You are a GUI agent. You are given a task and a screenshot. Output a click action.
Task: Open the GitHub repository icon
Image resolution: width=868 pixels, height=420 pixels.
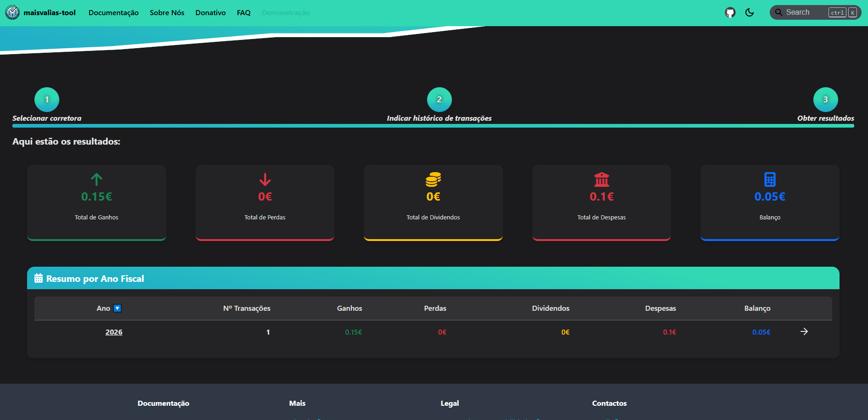click(730, 13)
